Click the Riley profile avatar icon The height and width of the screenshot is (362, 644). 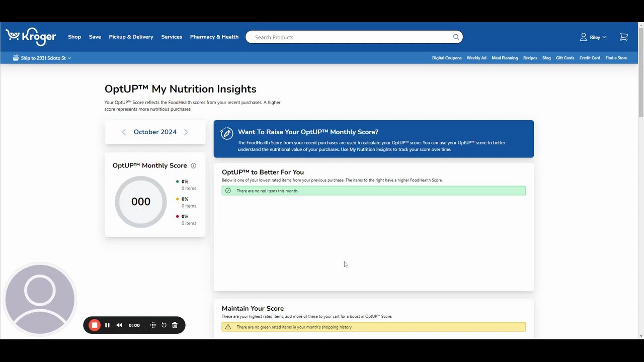(x=584, y=37)
